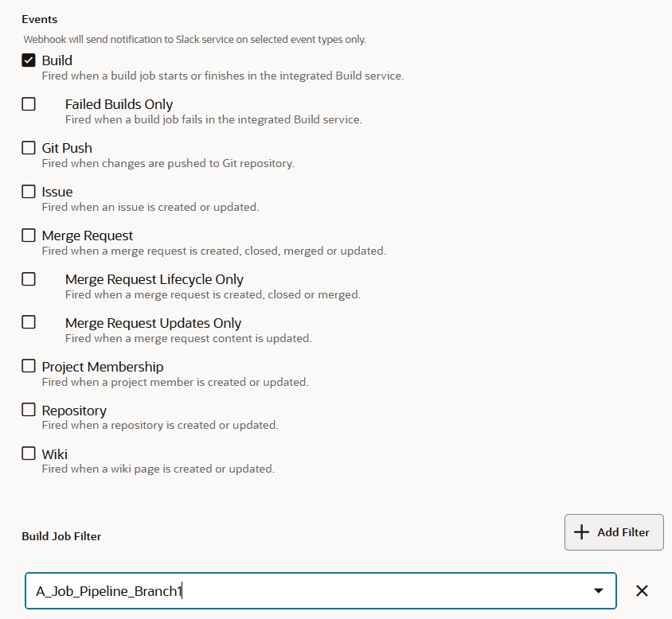Remove the A_Job_Pipeline_Branch1 filter with X
The width and height of the screenshot is (672, 619).
[642, 590]
